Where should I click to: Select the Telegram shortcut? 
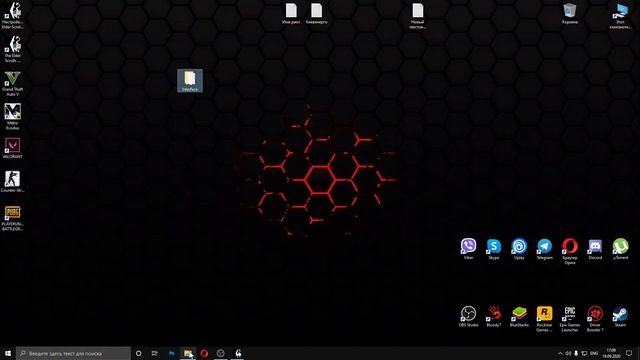point(544,249)
